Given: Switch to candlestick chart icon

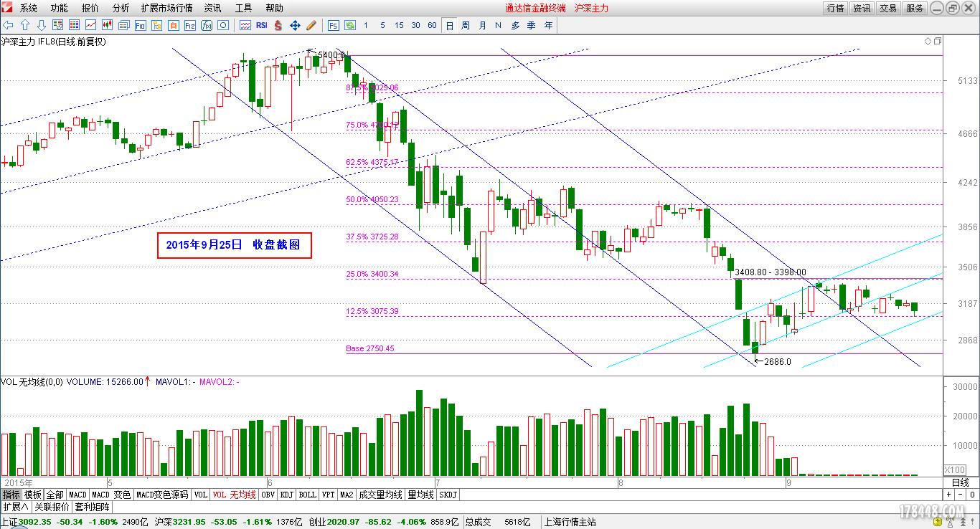Looking at the screenshot, I should pyautogui.click(x=107, y=25).
